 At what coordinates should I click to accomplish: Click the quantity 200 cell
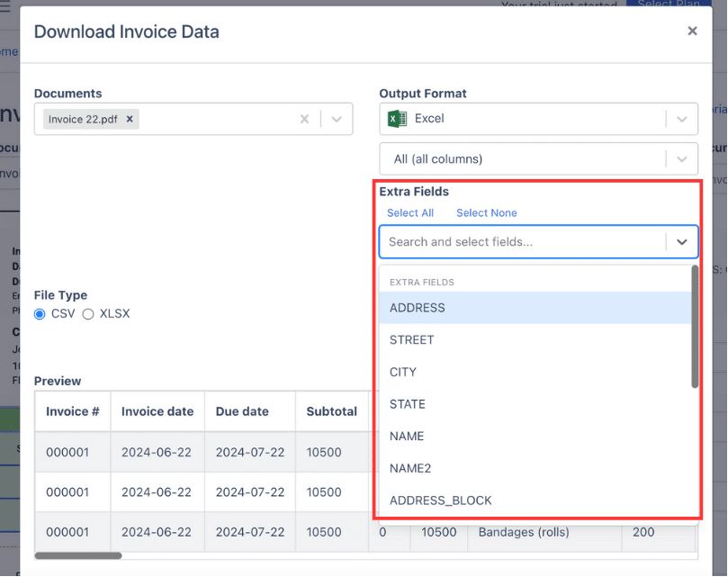point(658,532)
